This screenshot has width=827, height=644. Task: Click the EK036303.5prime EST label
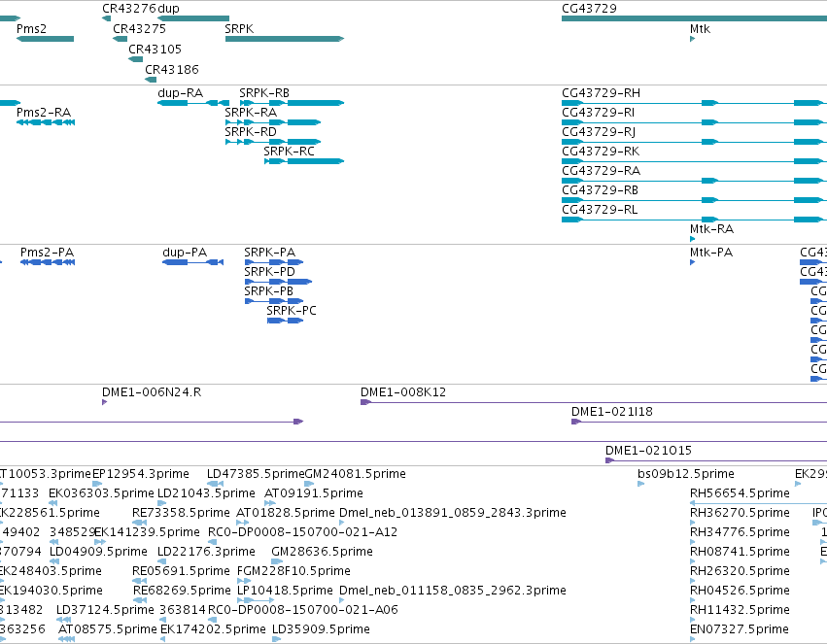(x=102, y=493)
